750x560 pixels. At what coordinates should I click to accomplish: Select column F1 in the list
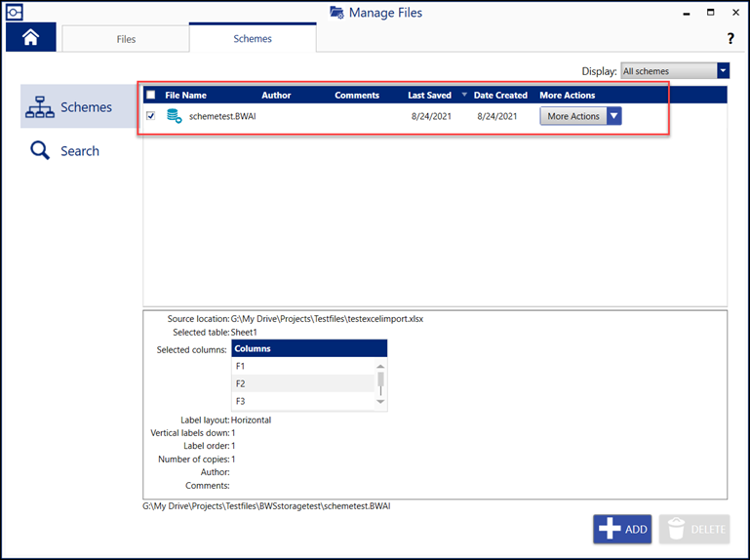point(302,366)
